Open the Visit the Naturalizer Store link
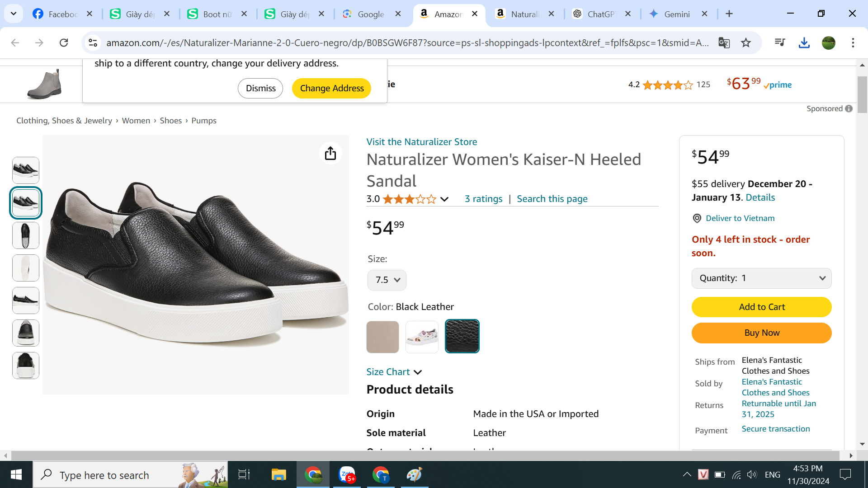Viewport: 868px width, 488px height. (421, 142)
